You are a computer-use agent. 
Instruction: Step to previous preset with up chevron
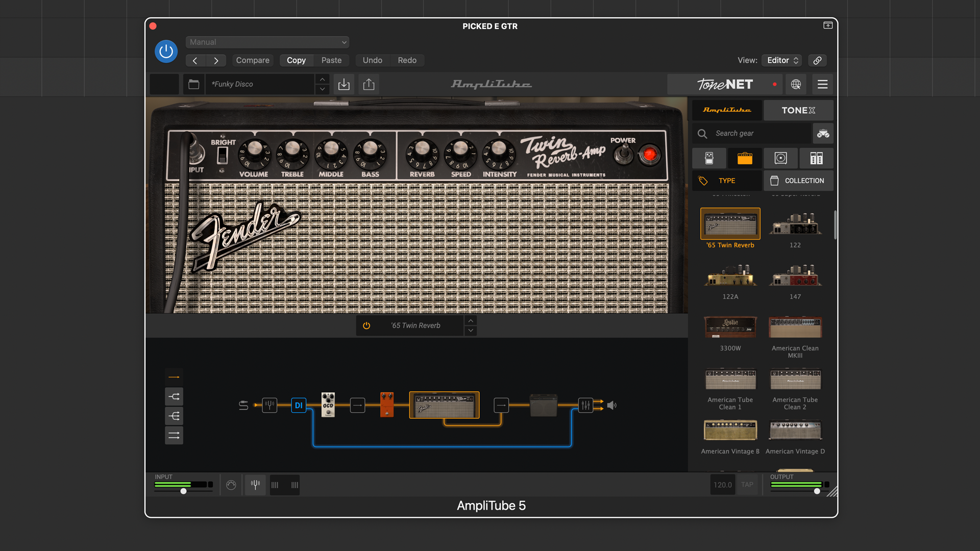(322, 80)
